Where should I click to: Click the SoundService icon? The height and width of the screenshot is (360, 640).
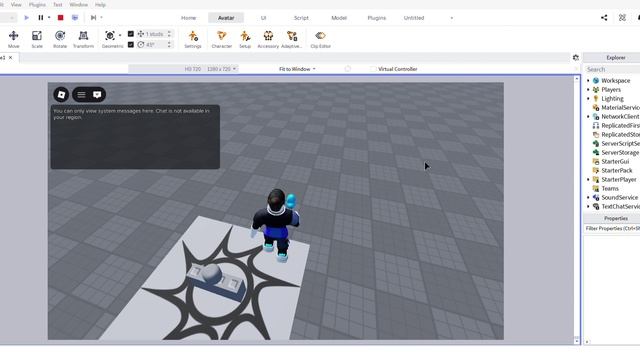coord(596,198)
